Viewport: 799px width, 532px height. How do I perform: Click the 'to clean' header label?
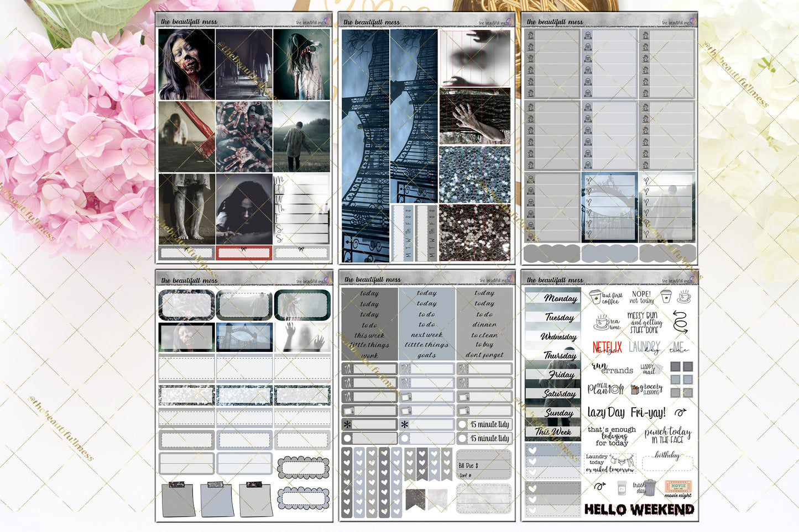pos(484,335)
